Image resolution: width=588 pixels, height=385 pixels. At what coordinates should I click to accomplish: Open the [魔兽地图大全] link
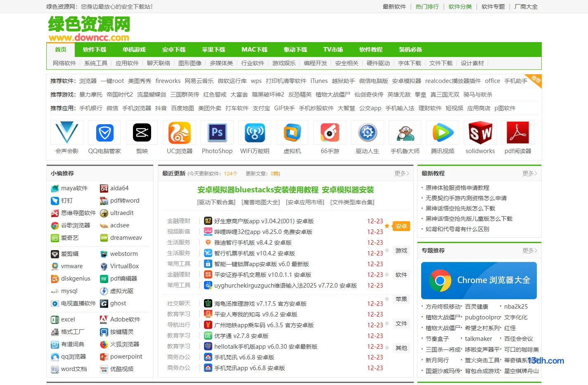(x=261, y=202)
